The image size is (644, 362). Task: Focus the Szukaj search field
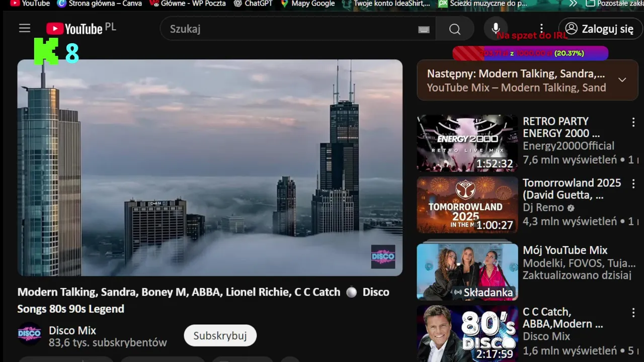click(x=298, y=29)
